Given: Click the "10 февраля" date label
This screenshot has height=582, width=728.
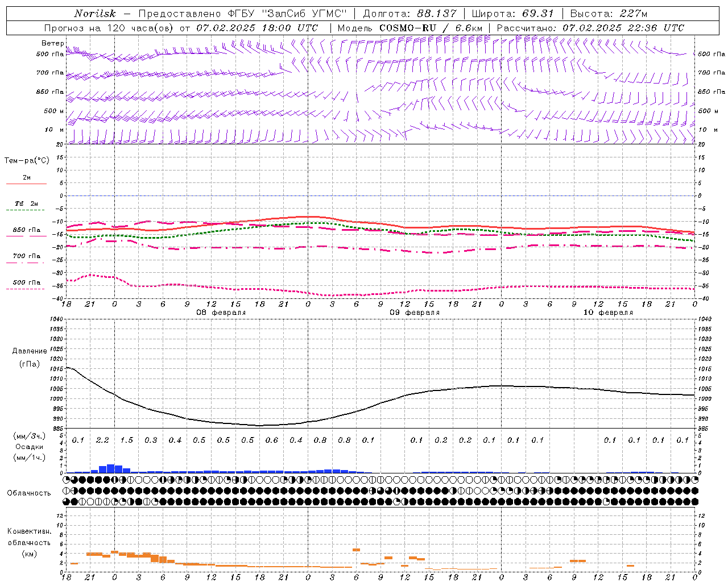Looking at the screenshot, I should 608,313.
